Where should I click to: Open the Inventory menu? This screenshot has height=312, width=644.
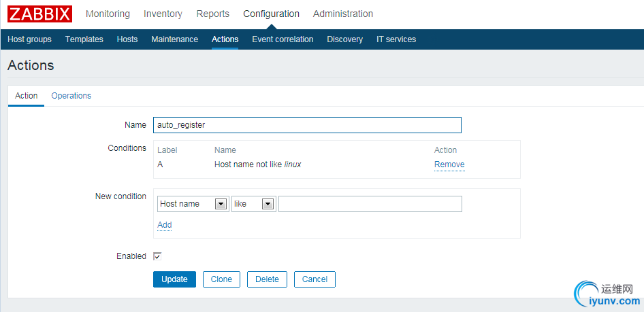[x=163, y=14]
